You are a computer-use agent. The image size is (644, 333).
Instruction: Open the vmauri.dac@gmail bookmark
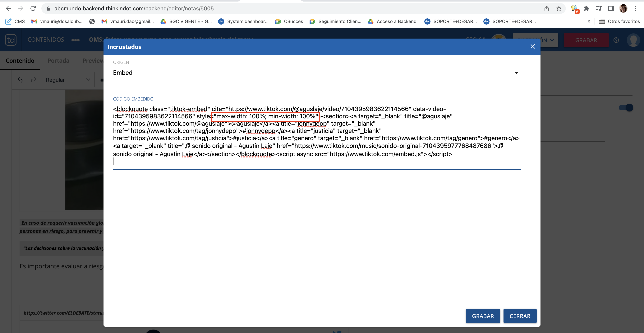(x=127, y=21)
